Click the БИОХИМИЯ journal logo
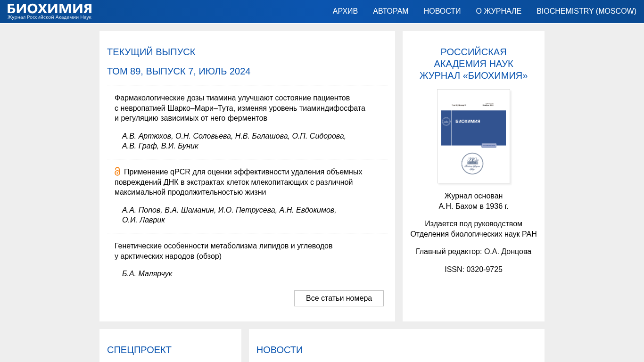 click(50, 11)
